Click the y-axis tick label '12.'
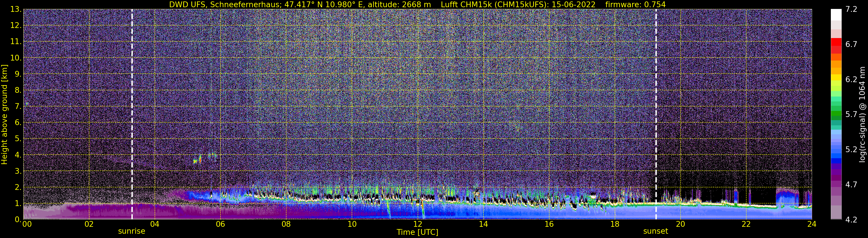 16,26
